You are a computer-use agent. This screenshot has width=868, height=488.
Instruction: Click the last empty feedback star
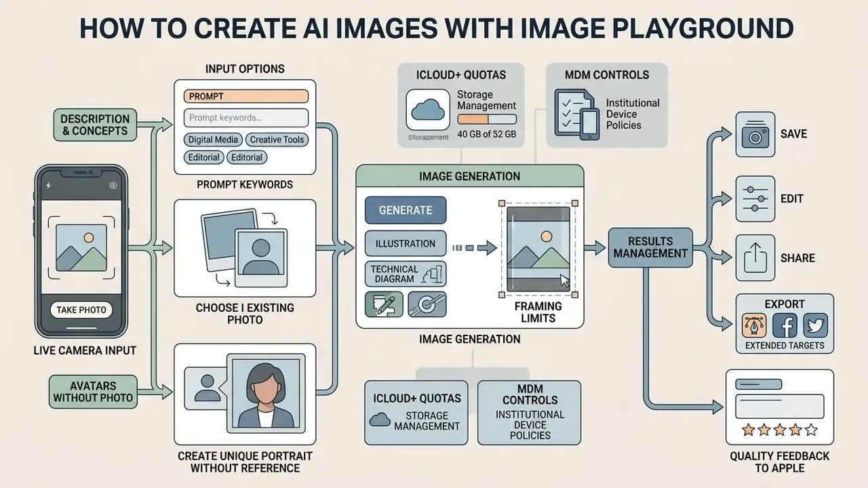[x=810, y=430]
